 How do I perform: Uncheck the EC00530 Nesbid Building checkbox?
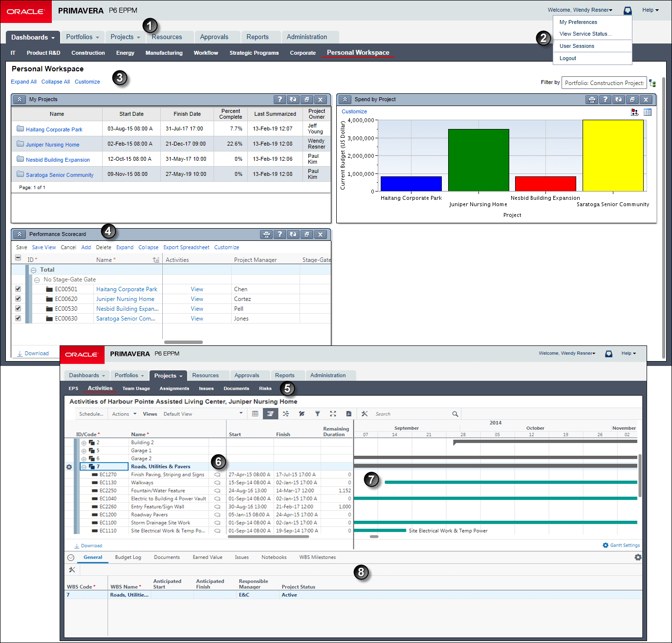pyautogui.click(x=18, y=308)
